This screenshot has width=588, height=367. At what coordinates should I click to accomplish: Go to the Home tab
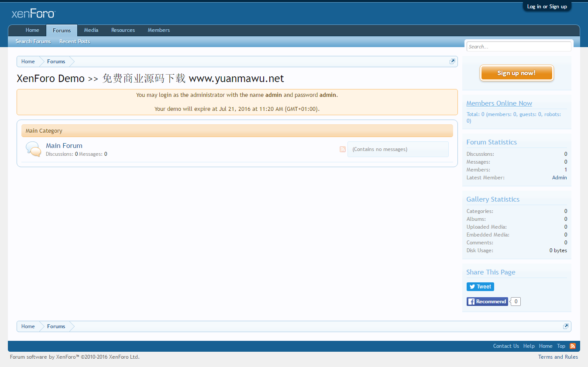32,30
